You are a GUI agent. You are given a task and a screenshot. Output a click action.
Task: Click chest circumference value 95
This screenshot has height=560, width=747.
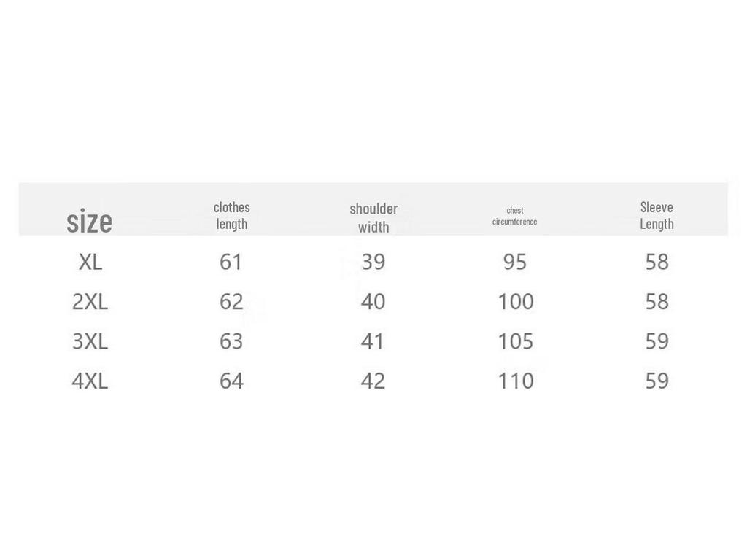pyautogui.click(x=515, y=262)
